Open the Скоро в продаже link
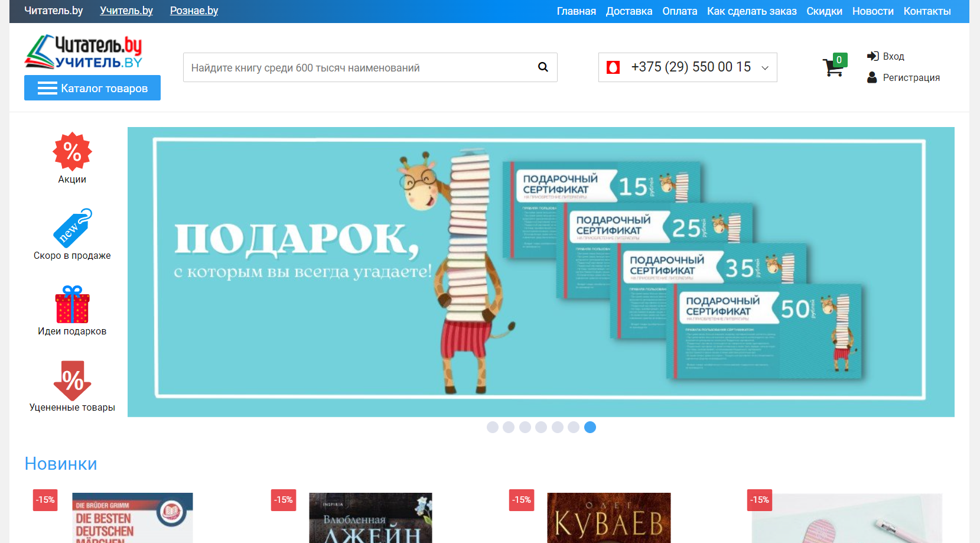980x543 pixels. 72,255
